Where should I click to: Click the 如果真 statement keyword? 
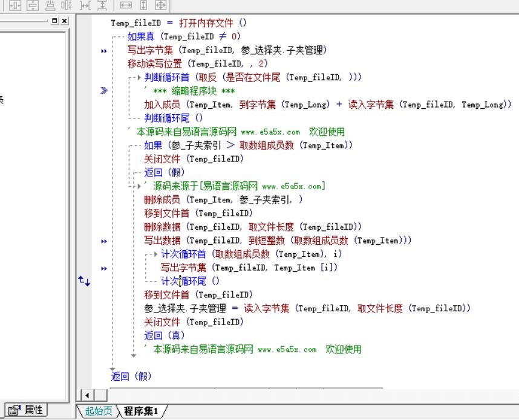click(x=141, y=36)
